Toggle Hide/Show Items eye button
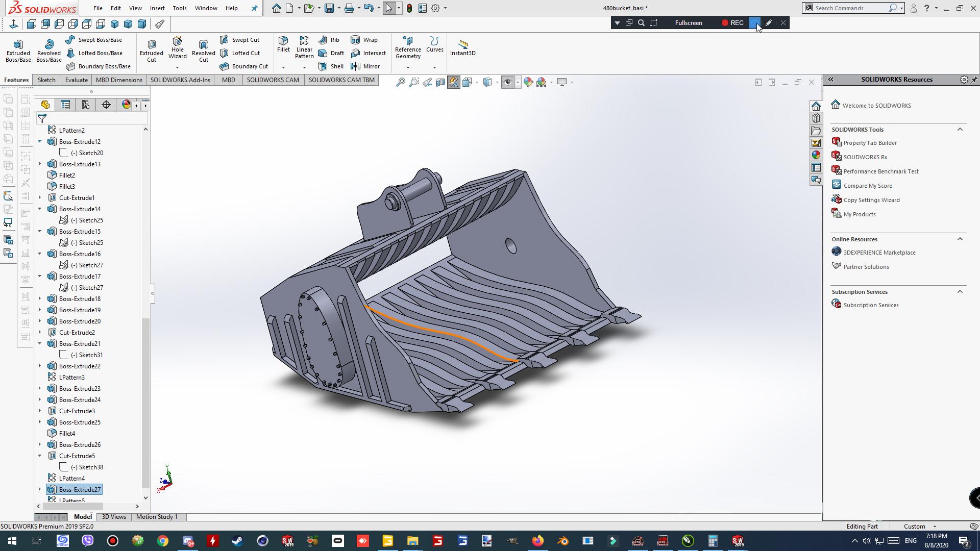The height and width of the screenshot is (551, 980). point(507,82)
